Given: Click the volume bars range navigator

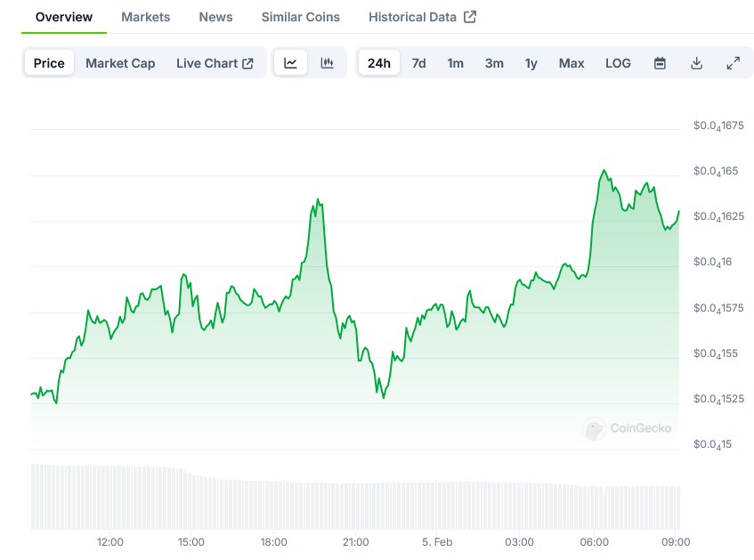Looking at the screenshot, I should click(x=356, y=506).
